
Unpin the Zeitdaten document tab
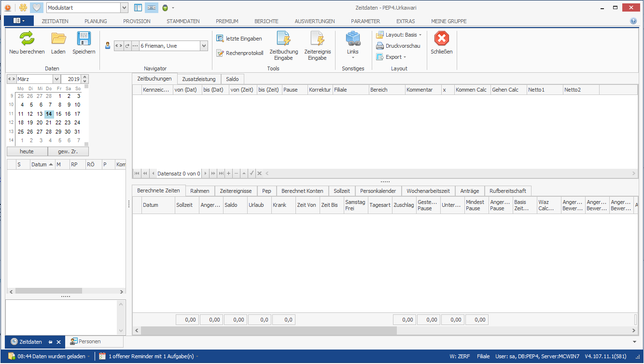pos(50,342)
